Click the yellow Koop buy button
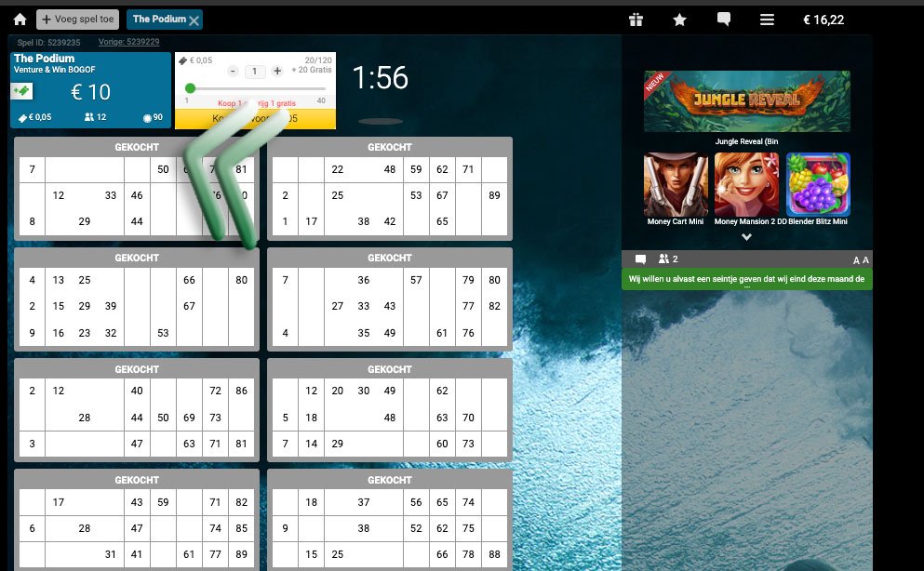 pos(255,118)
